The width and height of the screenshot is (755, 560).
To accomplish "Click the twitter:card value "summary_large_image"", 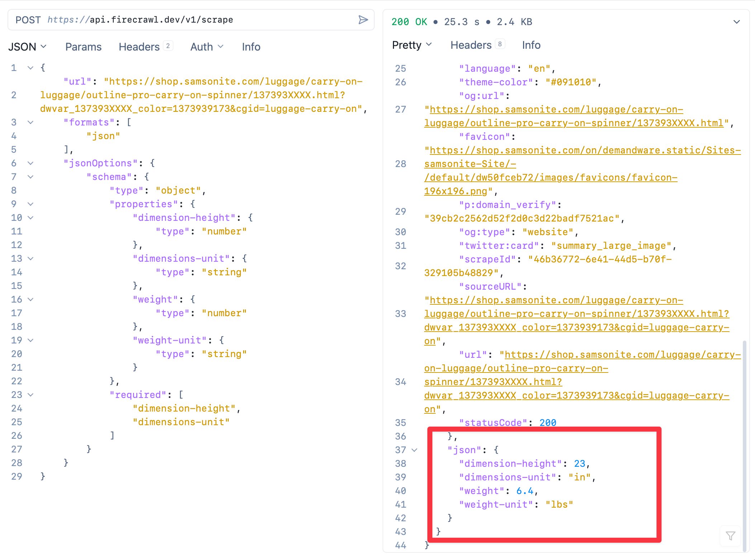I will click(611, 246).
